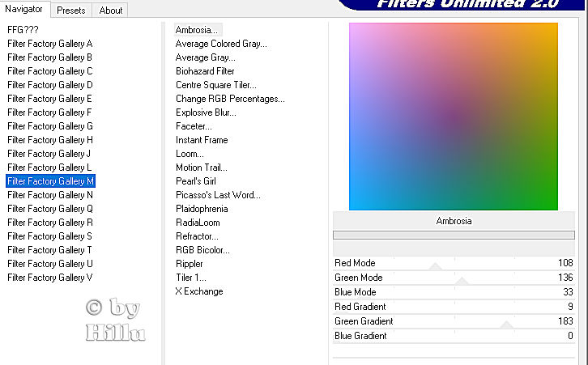Screen dimensions: 588x365
Task: Select Filter Factory Gallery T
Action: (x=50, y=250)
